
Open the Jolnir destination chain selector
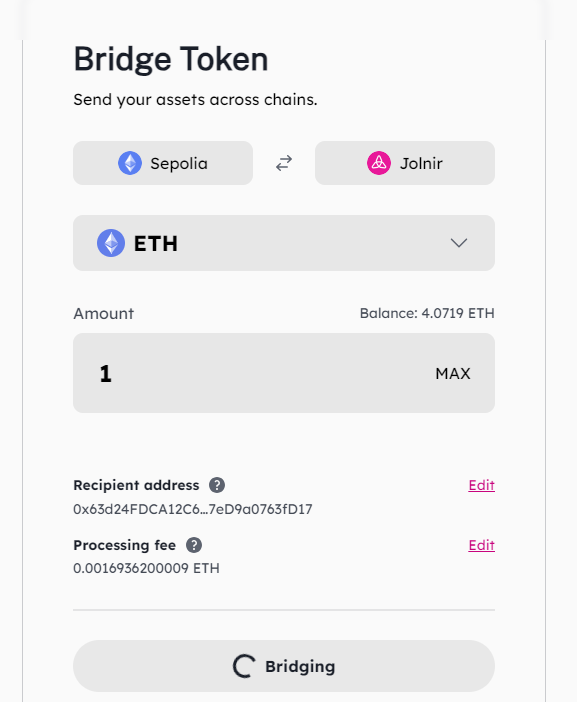click(405, 163)
